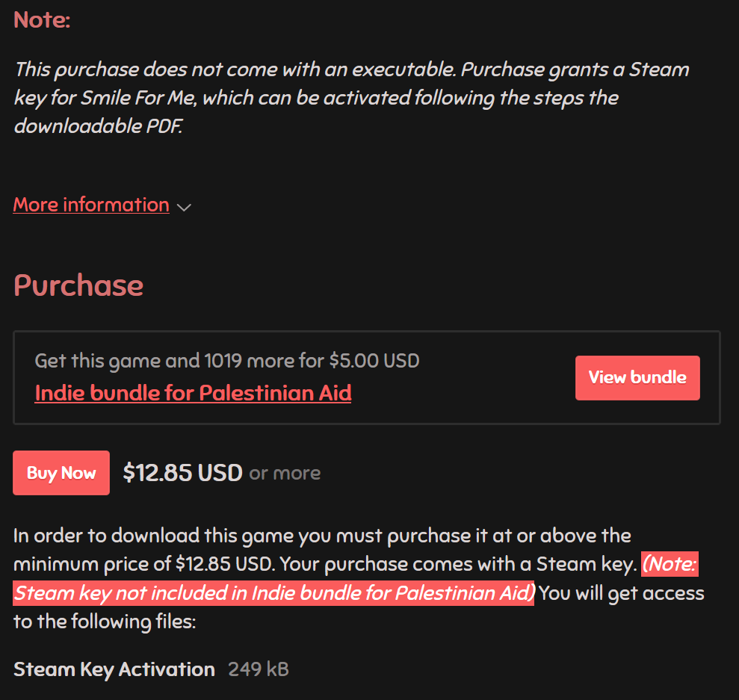Viewport: 739px width, 700px height.
Task: Click the Purchase section heading
Action: coord(78,285)
